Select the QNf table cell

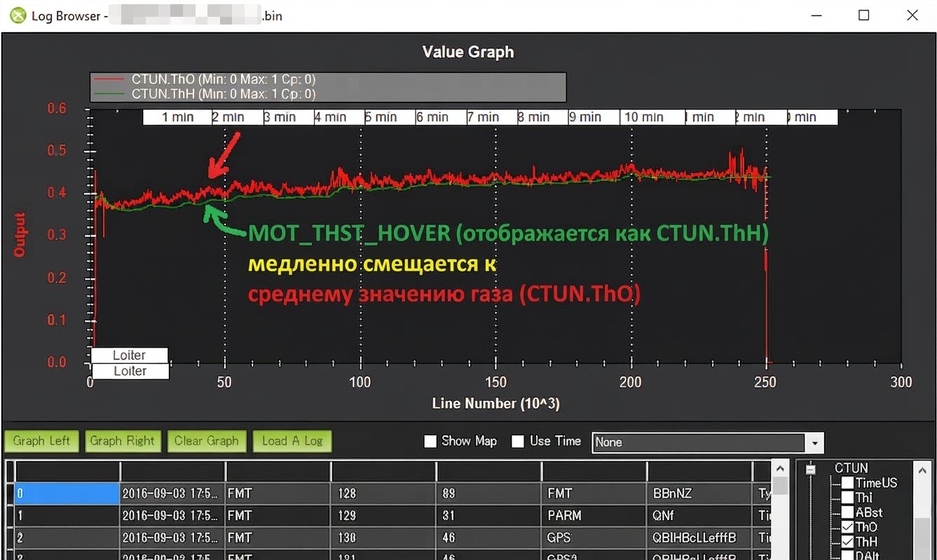pyautogui.click(x=699, y=515)
